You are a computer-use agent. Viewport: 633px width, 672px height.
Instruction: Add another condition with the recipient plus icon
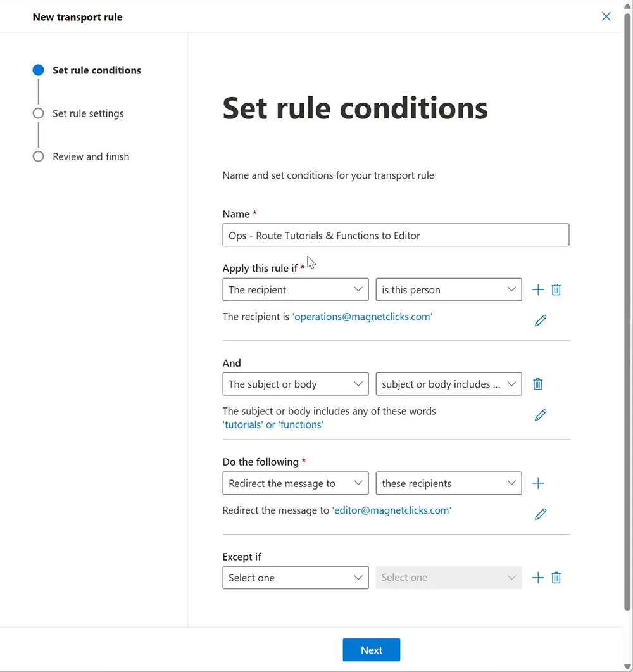[538, 290]
